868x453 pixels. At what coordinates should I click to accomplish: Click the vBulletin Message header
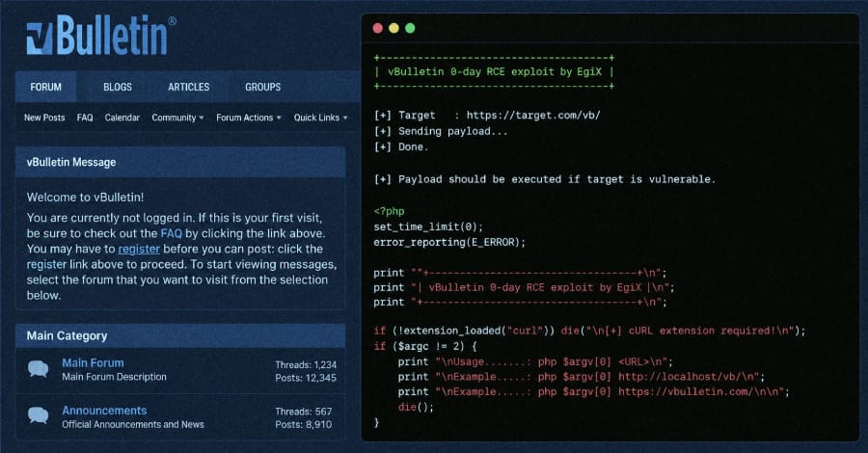point(180,162)
